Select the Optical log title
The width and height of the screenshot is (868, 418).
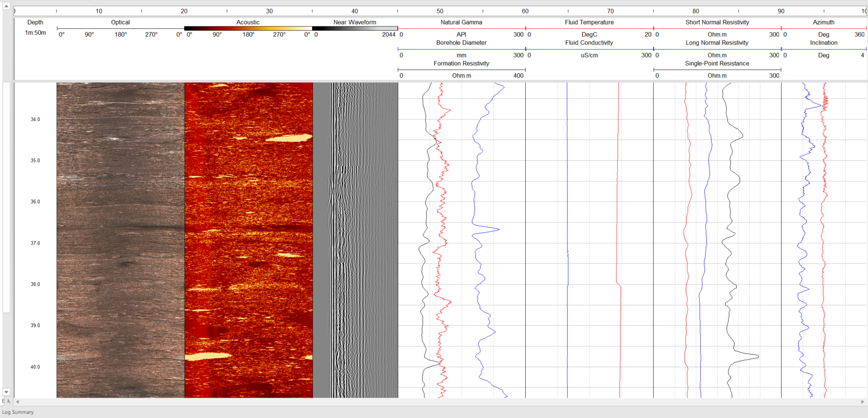(121, 22)
